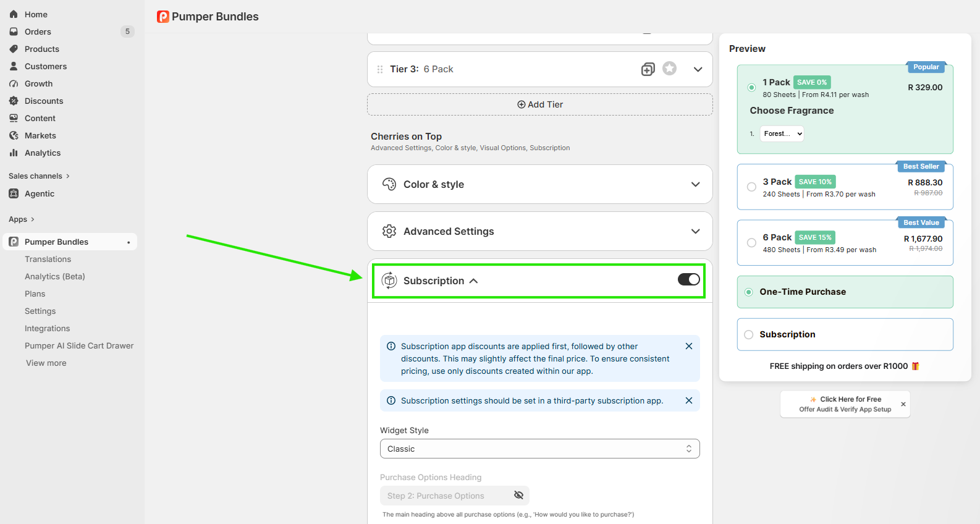This screenshot has width=980, height=524.
Task: Toggle the Subscription switch off
Action: click(689, 279)
